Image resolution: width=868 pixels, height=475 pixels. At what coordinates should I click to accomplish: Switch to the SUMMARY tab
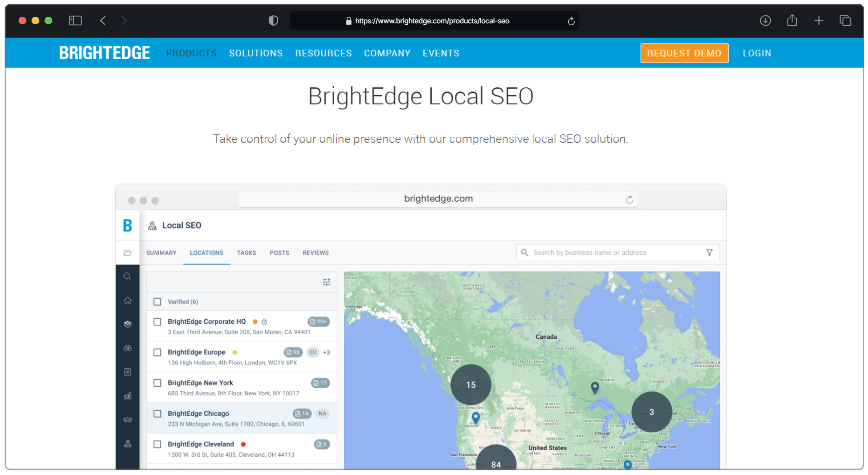click(x=161, y=253)
